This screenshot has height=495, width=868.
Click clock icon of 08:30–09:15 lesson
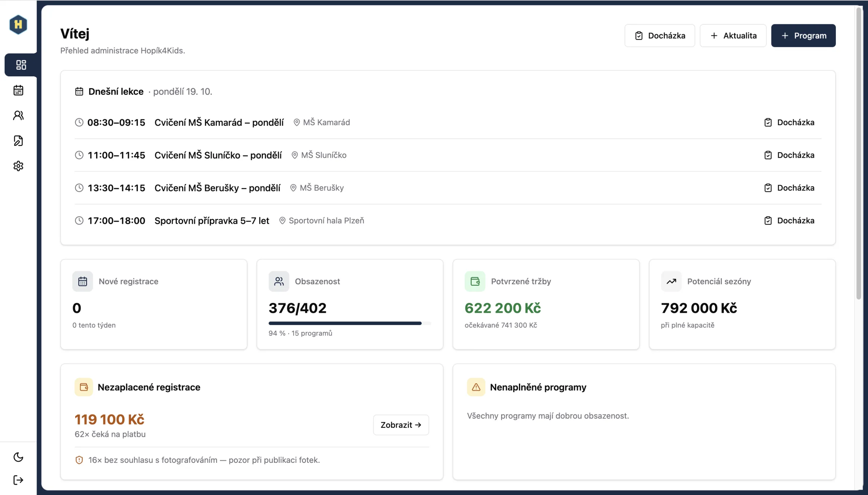pyautogui.click(x=79, y=122)
